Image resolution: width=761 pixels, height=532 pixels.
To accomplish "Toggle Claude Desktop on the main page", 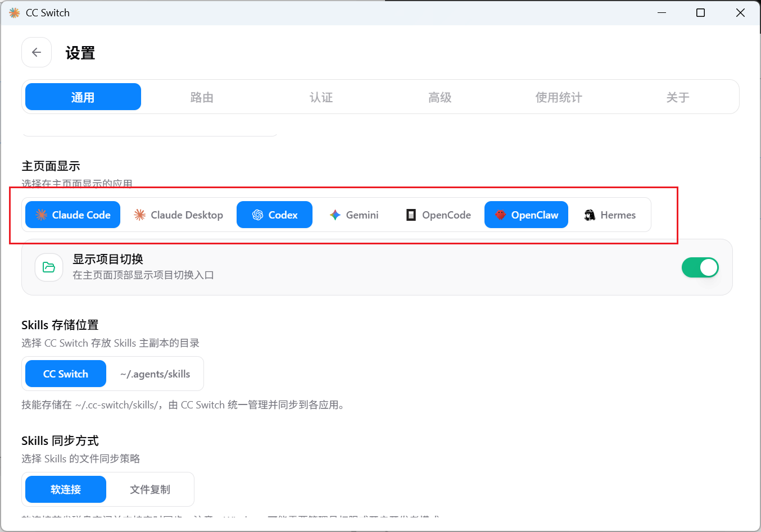I will point(179,215).
